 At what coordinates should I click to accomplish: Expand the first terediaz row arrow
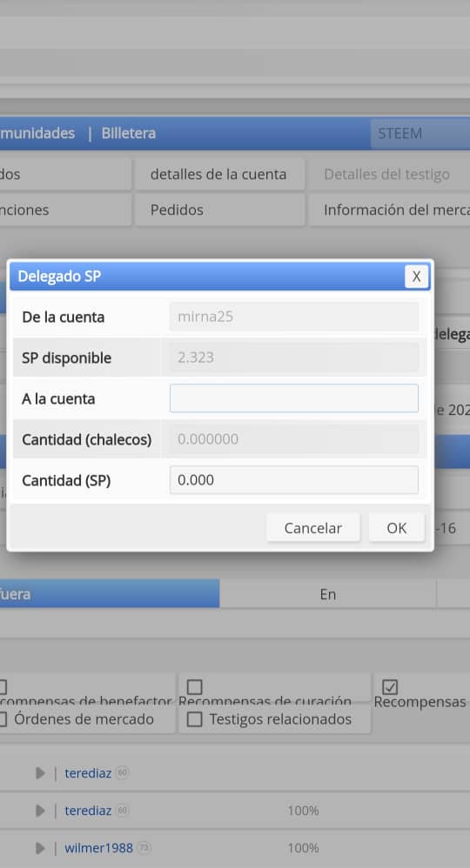coord(40,773)
